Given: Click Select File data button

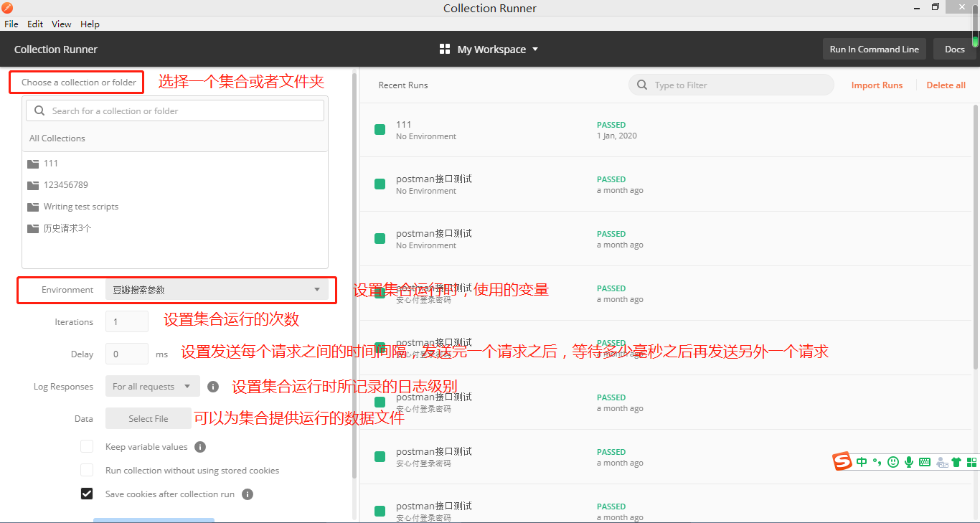Looking at the screenshot, I should (149, 419).
